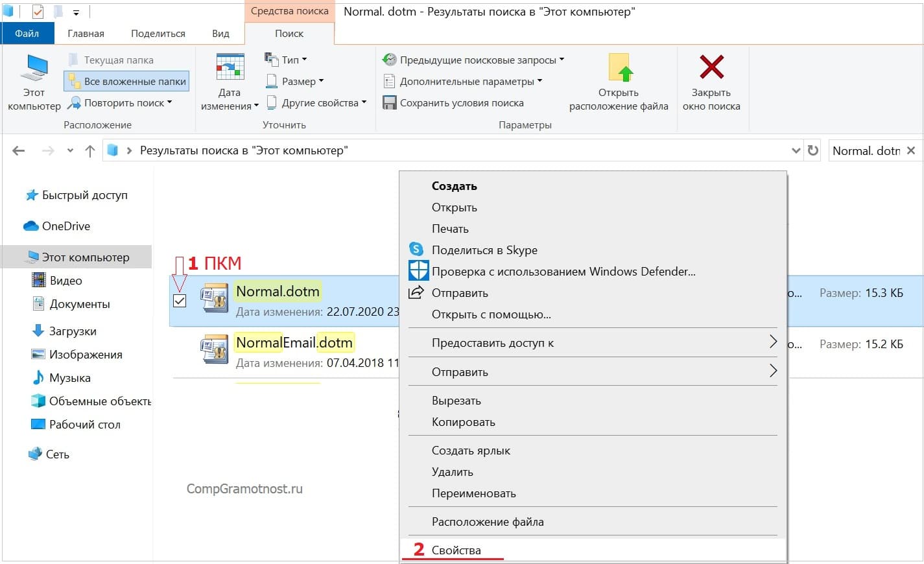The height and width of the screenshot is (564, 924).
Task: Click the refresh icon beside address bar
Action: point(812,150)
